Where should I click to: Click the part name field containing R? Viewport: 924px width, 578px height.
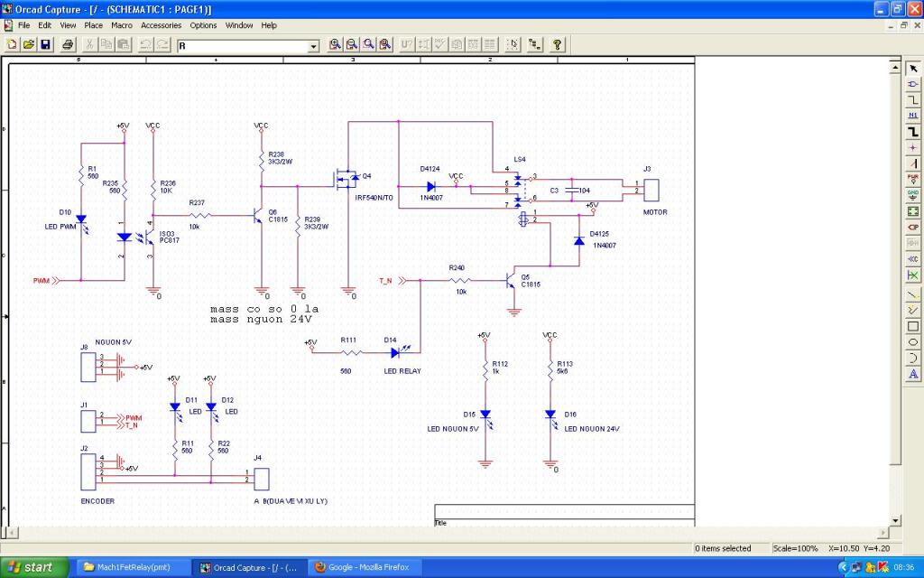pyautogui.click(x=242, y=46)
